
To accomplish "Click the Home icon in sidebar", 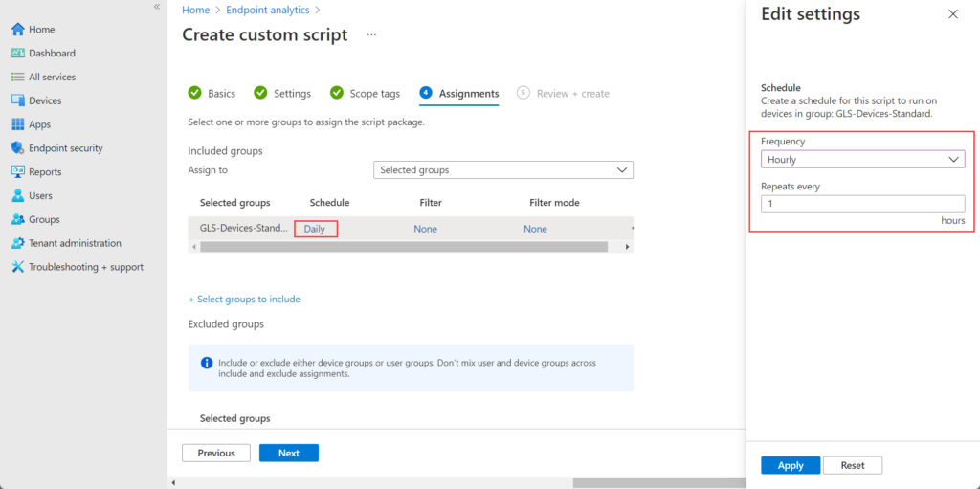I will point(17,30).
